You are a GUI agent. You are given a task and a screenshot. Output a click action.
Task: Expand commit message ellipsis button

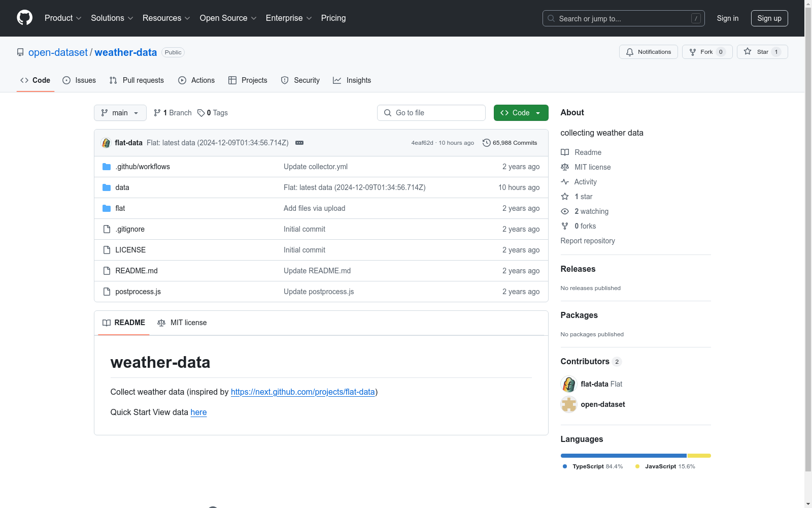[299, 143]
